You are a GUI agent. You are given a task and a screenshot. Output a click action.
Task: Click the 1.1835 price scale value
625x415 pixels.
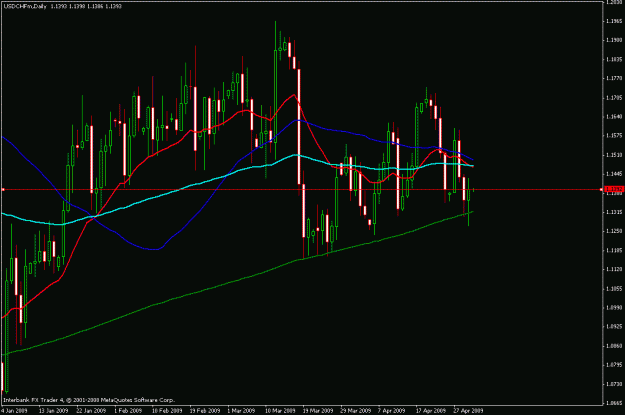point(614,59)
